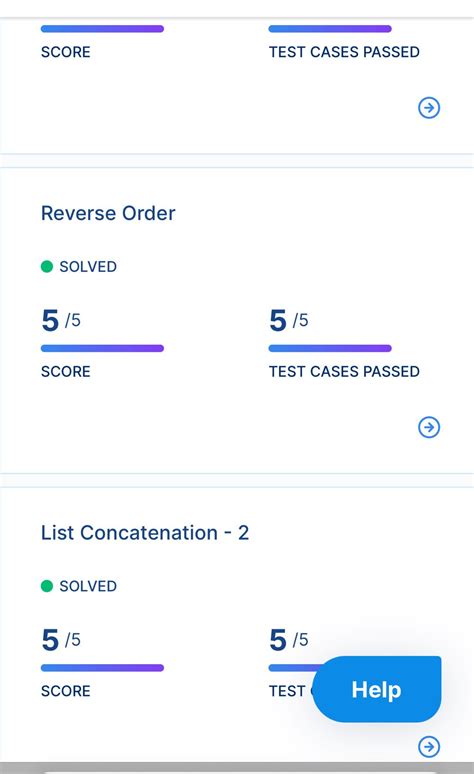Open the Reverse Order problem title
Image resolution: width=474 pixels, height=774 pixels.
pos(108,213)
